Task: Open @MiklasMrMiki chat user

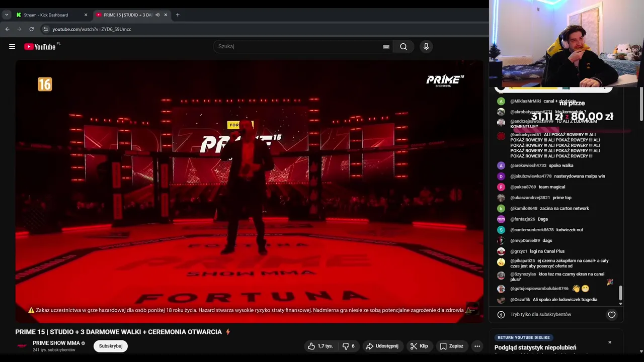Action: click(x=525, y=101)
